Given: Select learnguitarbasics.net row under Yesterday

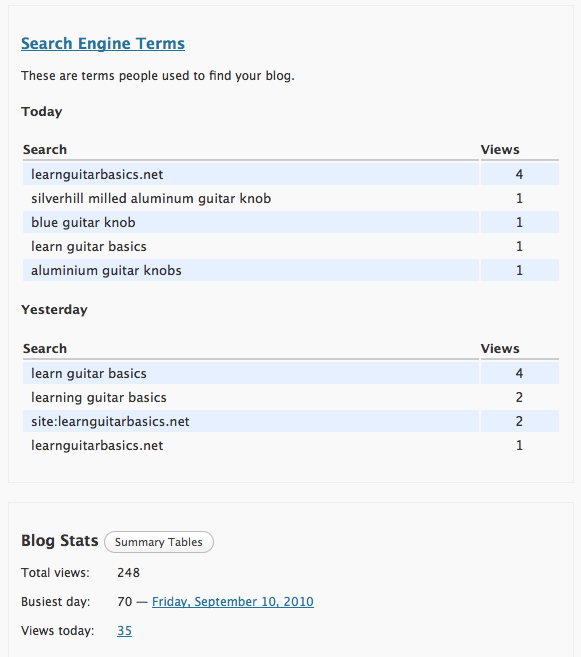Looking at the screenshot, I should [291, 445].
